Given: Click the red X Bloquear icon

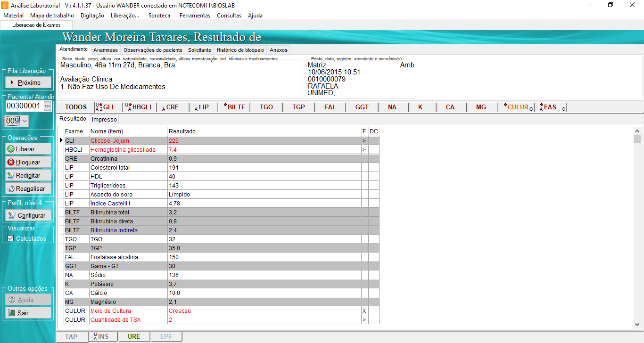Looking at the screenshot, I should click(x=11, y=162).
